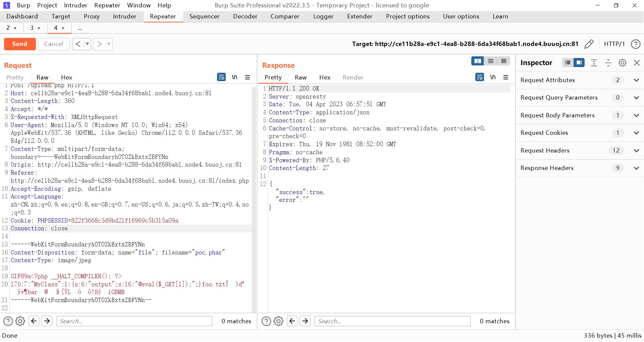Open the forward-history dropdown arrow

coord(109,44)
